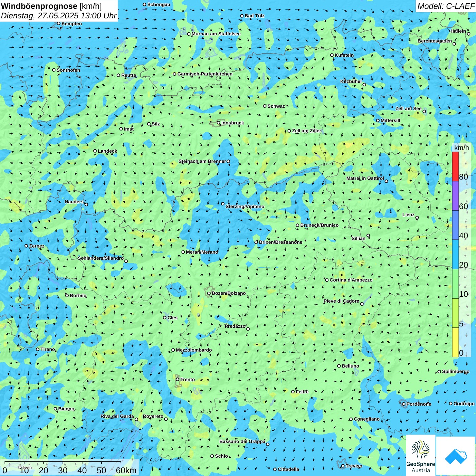
Task: Click the '80' value on the legend
Action: (x=463, y=177)
